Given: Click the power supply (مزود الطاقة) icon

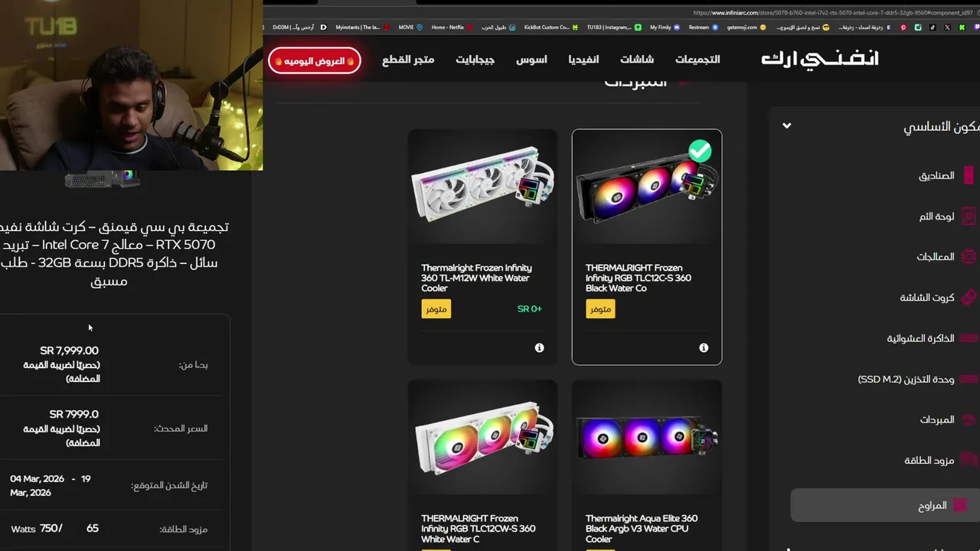Looking at the screenshot, I should tap(969, 460).
